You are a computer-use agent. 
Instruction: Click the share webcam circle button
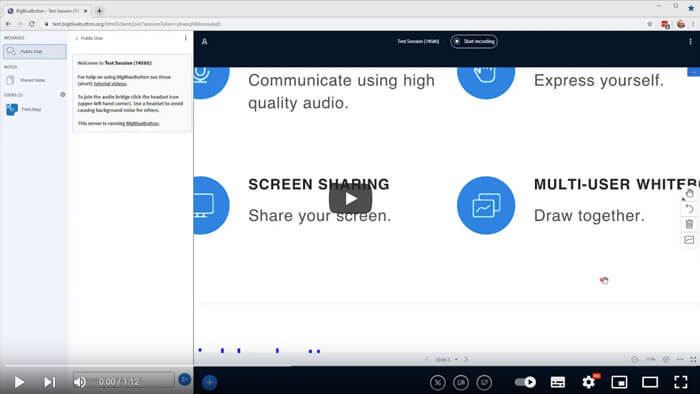(x=461, y=382)
